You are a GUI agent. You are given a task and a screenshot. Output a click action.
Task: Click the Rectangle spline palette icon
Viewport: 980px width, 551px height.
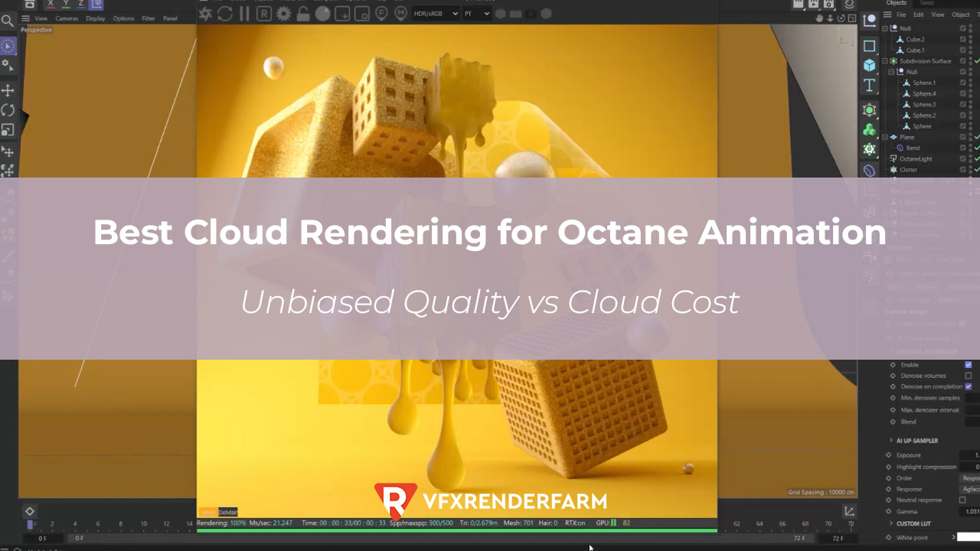[x=870, y=46]
